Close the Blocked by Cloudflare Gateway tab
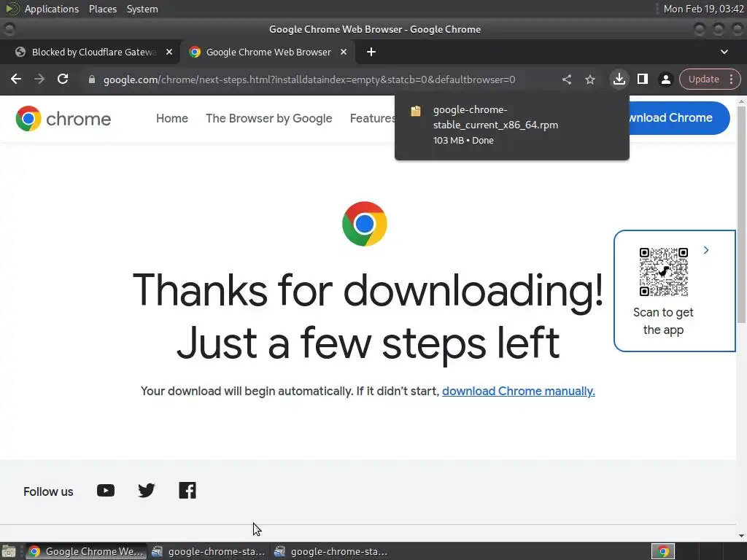 [x=169, y=52]
